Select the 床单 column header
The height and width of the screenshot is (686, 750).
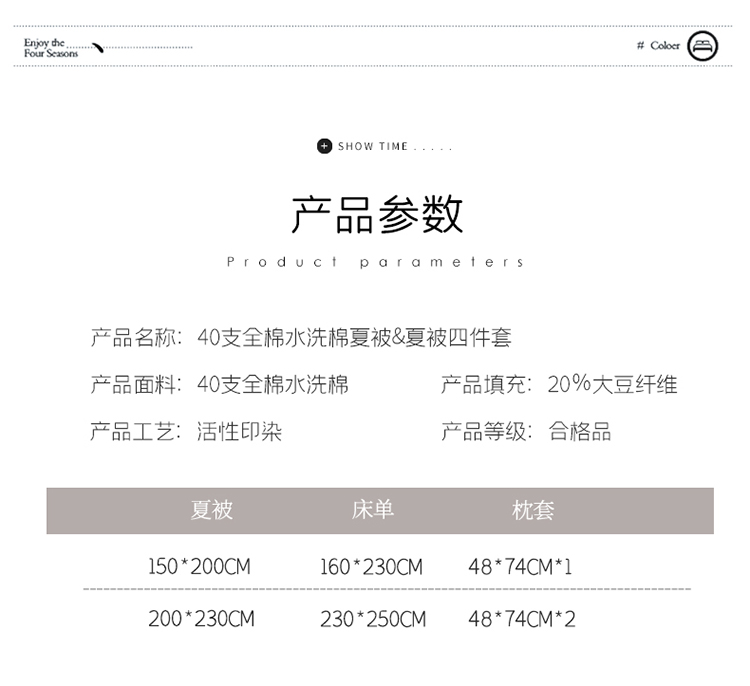coord(373,510)
